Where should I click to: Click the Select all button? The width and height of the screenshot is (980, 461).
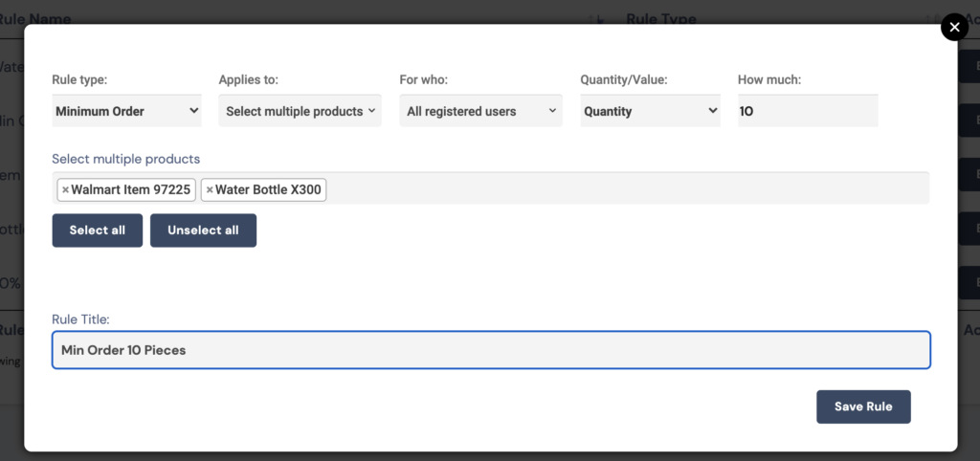point(98,230)
